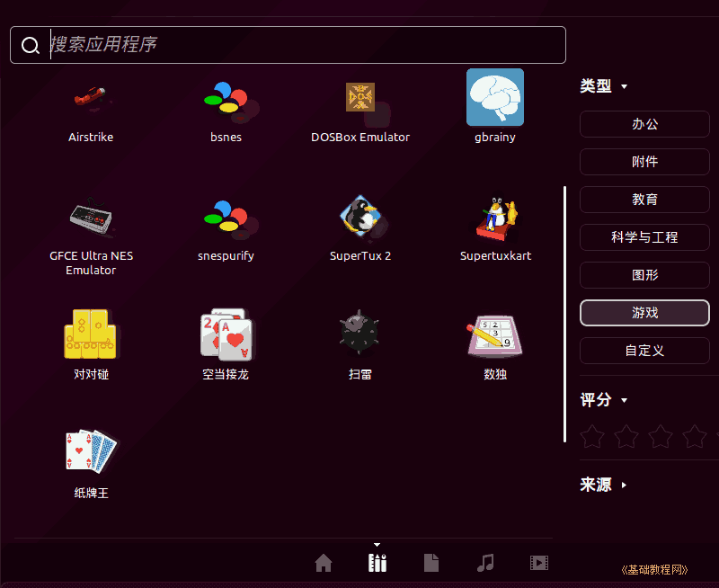This screenshot has width=719, height=588.
Task: Click the DOSBox Emulator label text
Action: 360,138
